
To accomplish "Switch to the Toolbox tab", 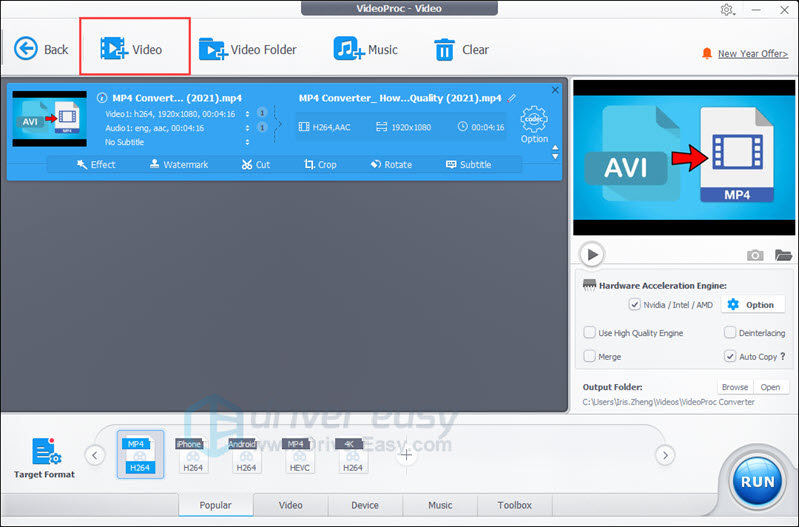I will (515, 505).
